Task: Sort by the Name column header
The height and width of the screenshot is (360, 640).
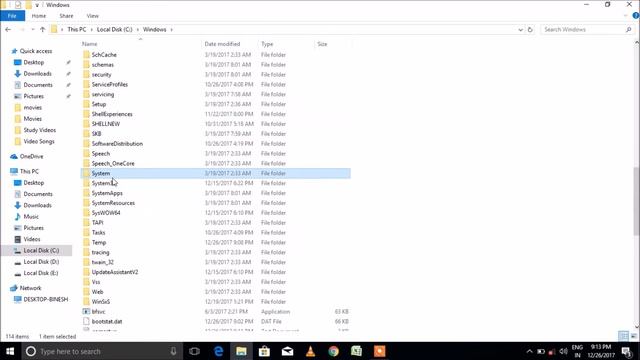Action: (x=89, y=44)
